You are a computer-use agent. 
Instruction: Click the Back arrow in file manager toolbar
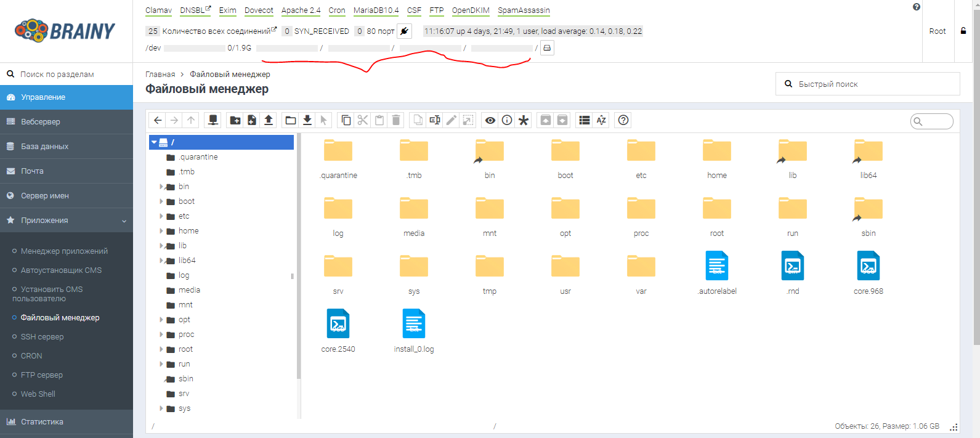(x=158, y=120)
